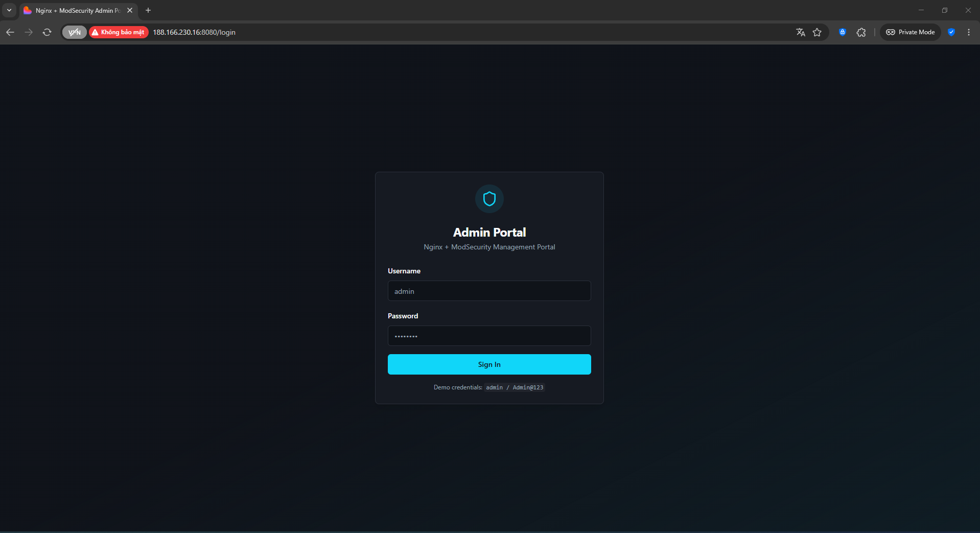Close the Nginx ModSecurity tab
The width and height of the screenshot is (980, 533).
point(130,10)
